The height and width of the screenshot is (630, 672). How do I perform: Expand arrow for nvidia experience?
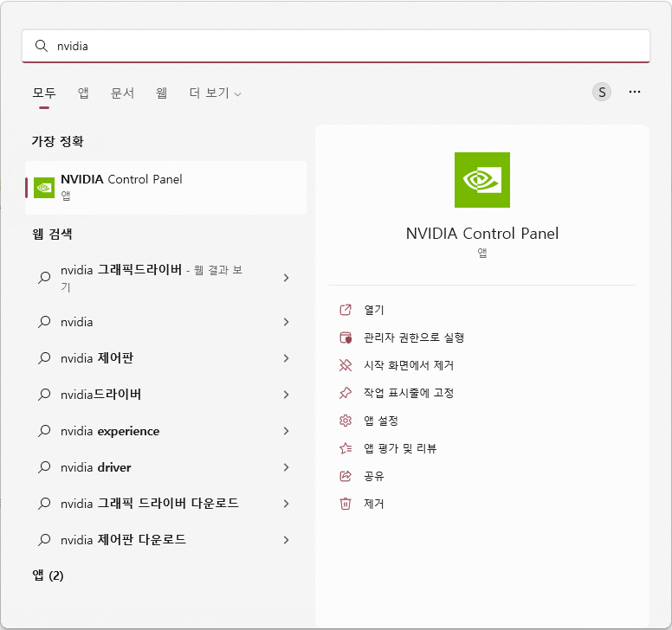coord(287,431)
